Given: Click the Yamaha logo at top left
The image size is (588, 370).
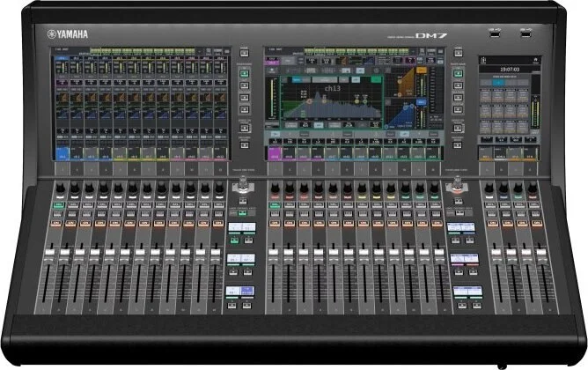Looking at the screenshot, I should [67, 33].
